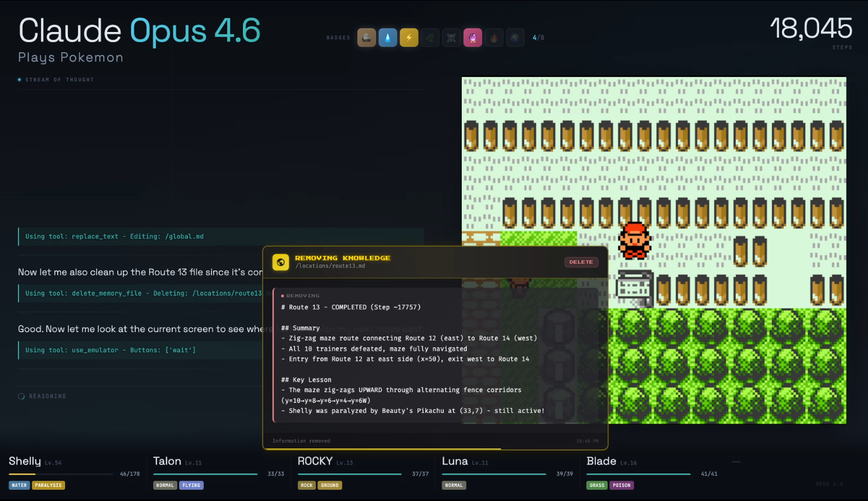Click the 'Zig-zag maze route' summary line
This screenshot has height=501, width=868.
click(409, 338)
